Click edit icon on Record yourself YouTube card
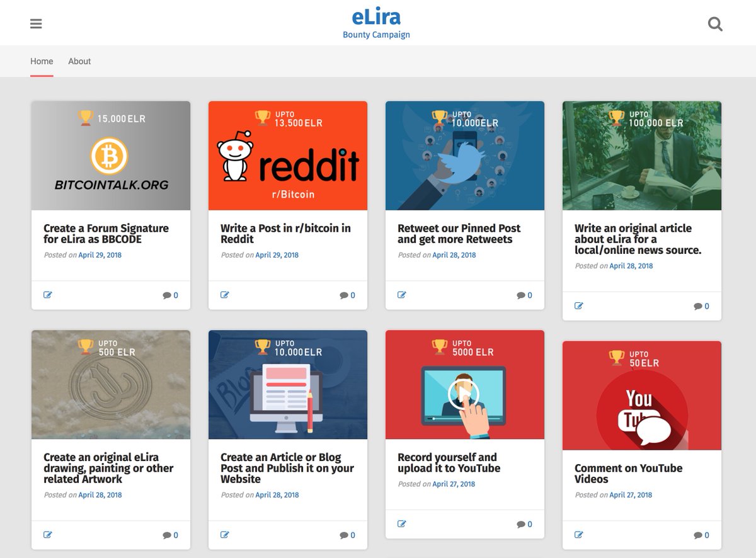The image size is (756, 558). coord(402,524)
